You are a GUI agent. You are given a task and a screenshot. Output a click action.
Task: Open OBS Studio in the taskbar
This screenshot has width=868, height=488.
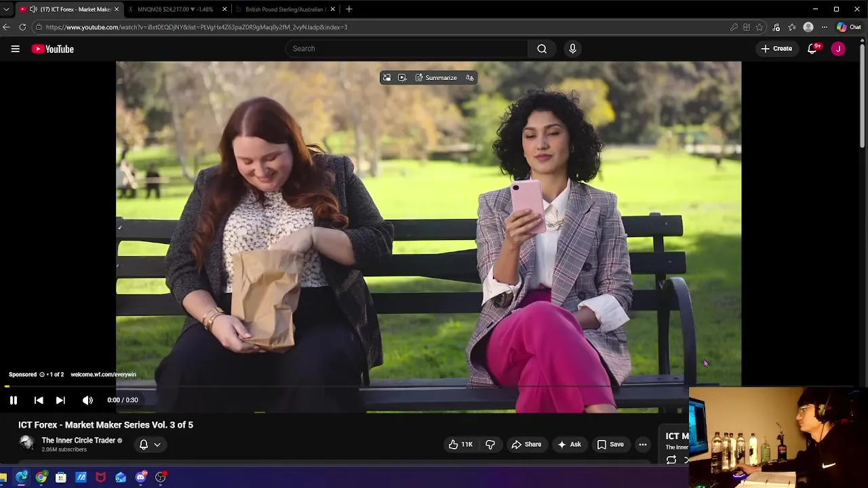tap(161, 477)
